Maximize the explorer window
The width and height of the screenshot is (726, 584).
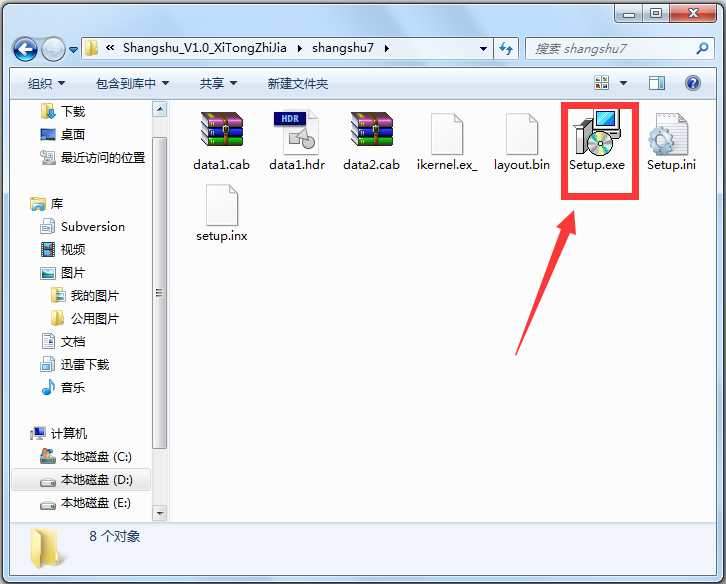point(656,14)
